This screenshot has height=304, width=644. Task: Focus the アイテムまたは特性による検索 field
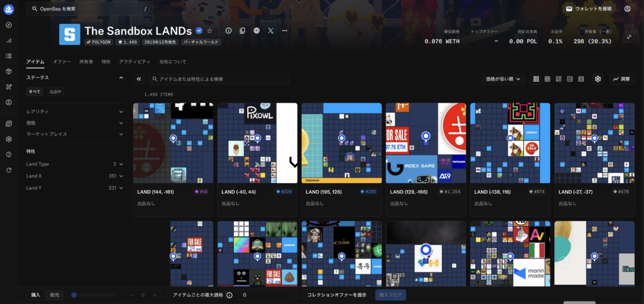click(x=218, y=79)
